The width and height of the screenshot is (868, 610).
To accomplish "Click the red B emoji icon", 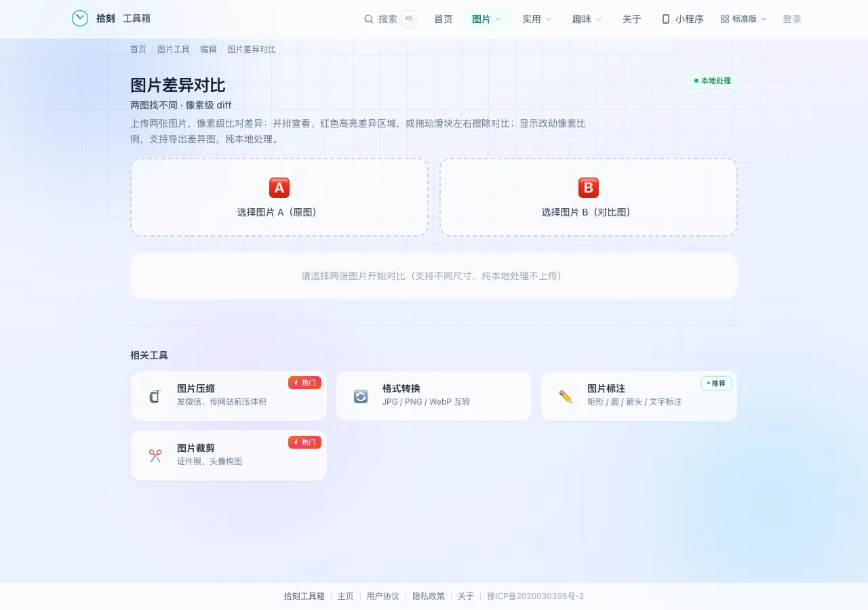I will [589, 188].
